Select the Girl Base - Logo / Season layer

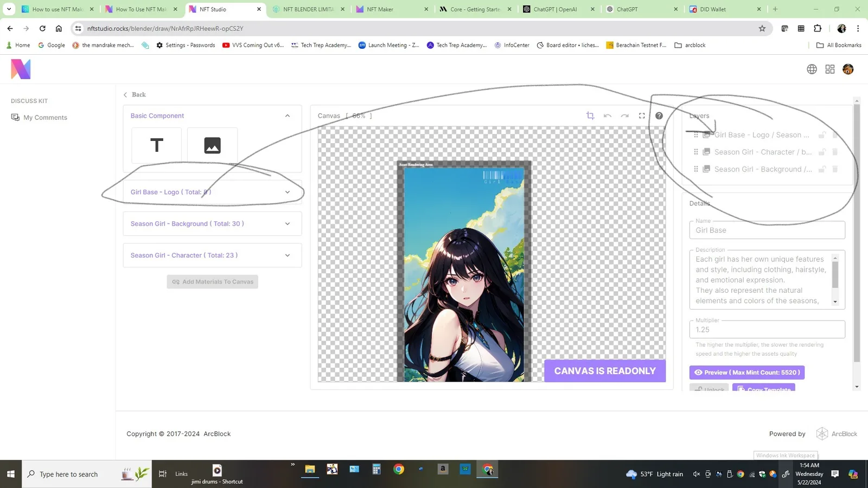point(762,135)
